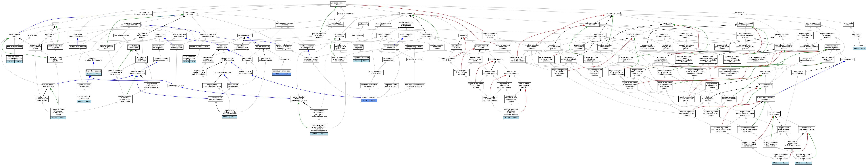868x166 pixels.
Task: Click node labeled only 'metabolic process'
Action: (612, 14)
